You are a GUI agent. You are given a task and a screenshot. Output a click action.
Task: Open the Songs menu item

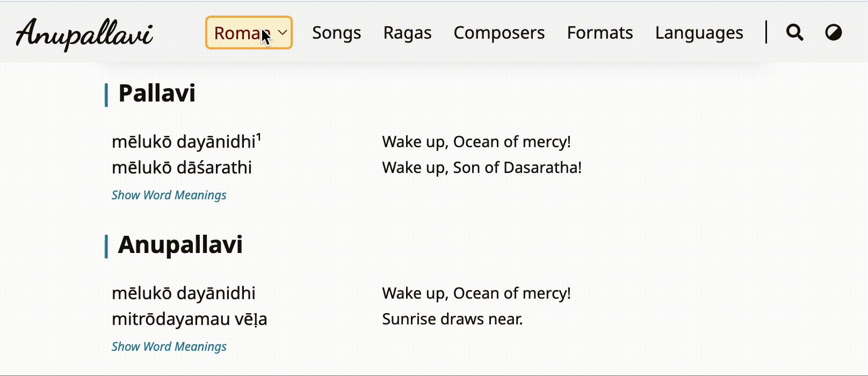click(x=336, y=33)
